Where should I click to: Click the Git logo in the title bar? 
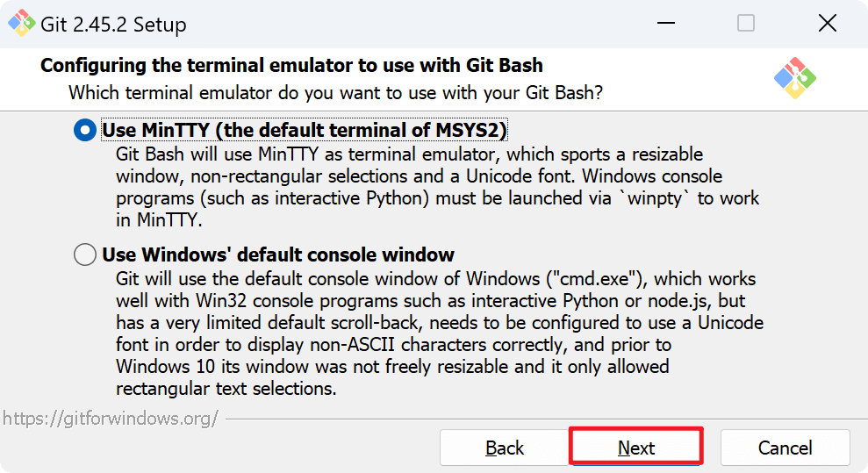tap(22, 24)
